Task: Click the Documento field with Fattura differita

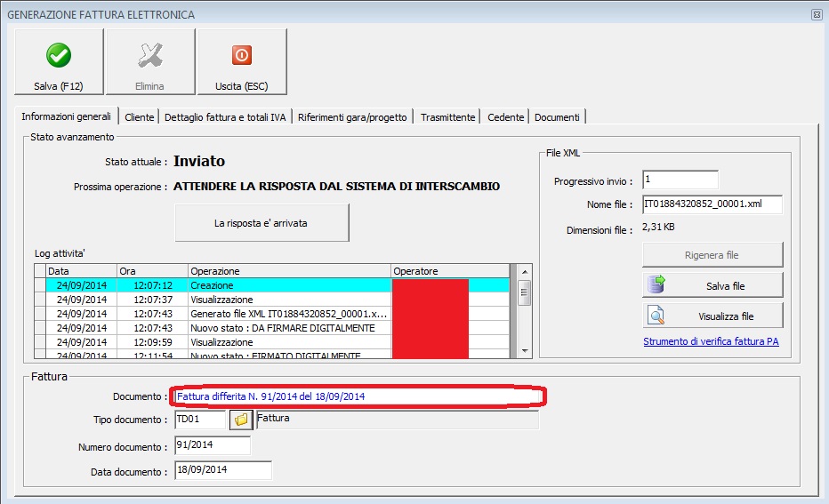Action: 358,396
